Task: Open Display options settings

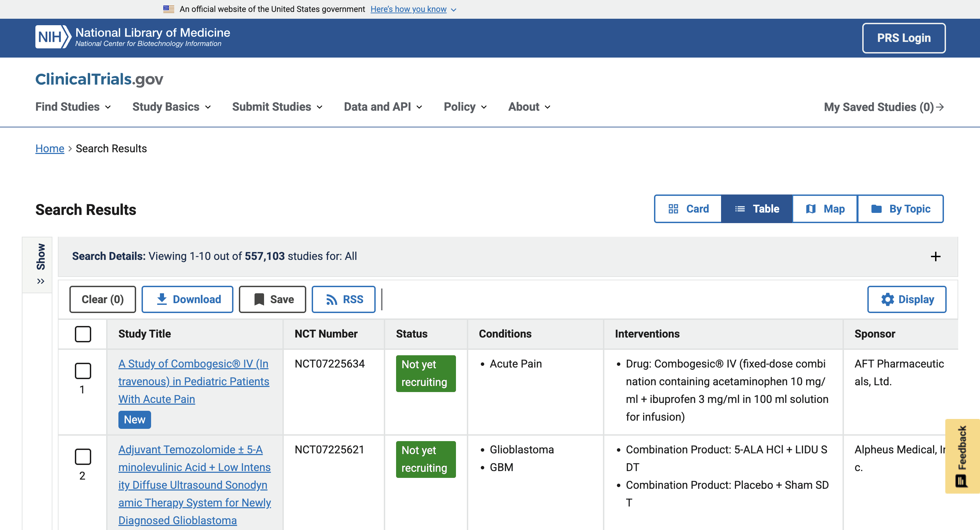Action: pyautogui.click(x=906, y=299)
